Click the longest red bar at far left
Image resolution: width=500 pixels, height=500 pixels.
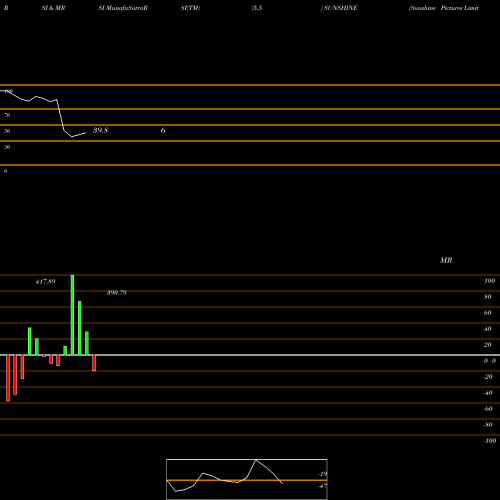click(8, 378)
